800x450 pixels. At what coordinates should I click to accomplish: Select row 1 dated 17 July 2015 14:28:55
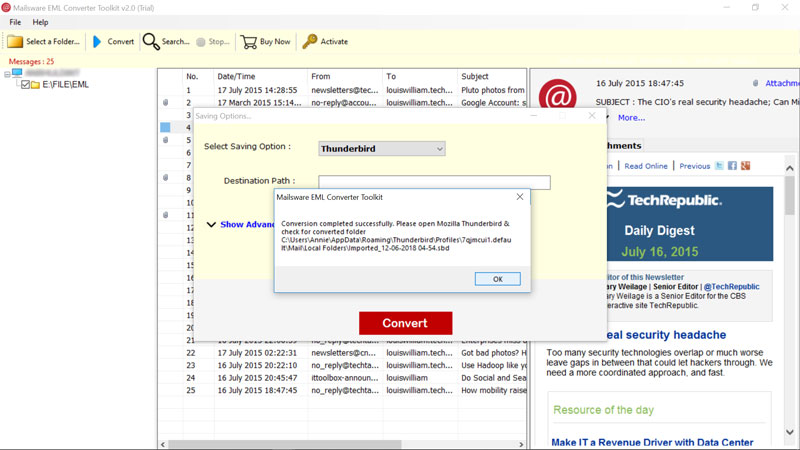pos(342,90)
